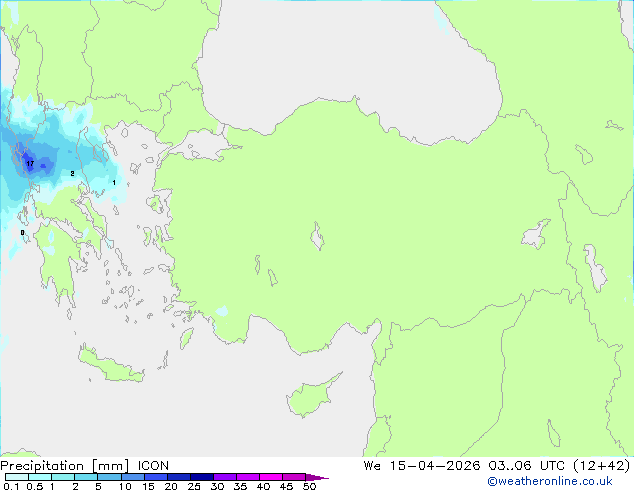
Task: Click the weekday 'We' in the footer
Action: click(372, 466)
